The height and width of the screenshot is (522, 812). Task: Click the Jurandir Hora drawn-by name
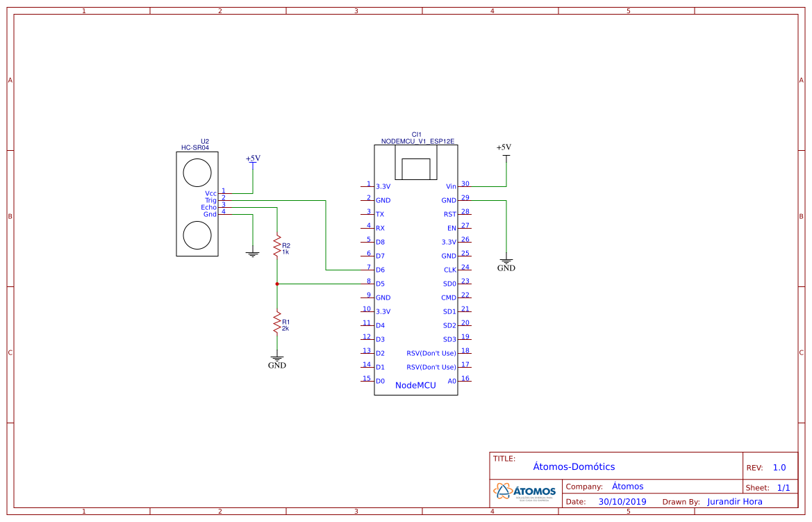734,502
